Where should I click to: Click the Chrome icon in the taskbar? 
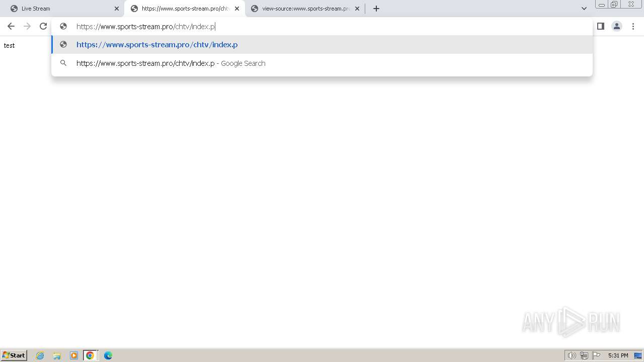pos(90,355)
